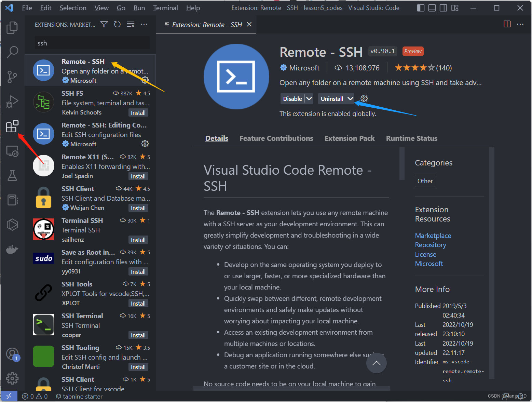This screenshot has width=532, height=402.
Task: Open the Selection menu
Action: coord(73,8)
